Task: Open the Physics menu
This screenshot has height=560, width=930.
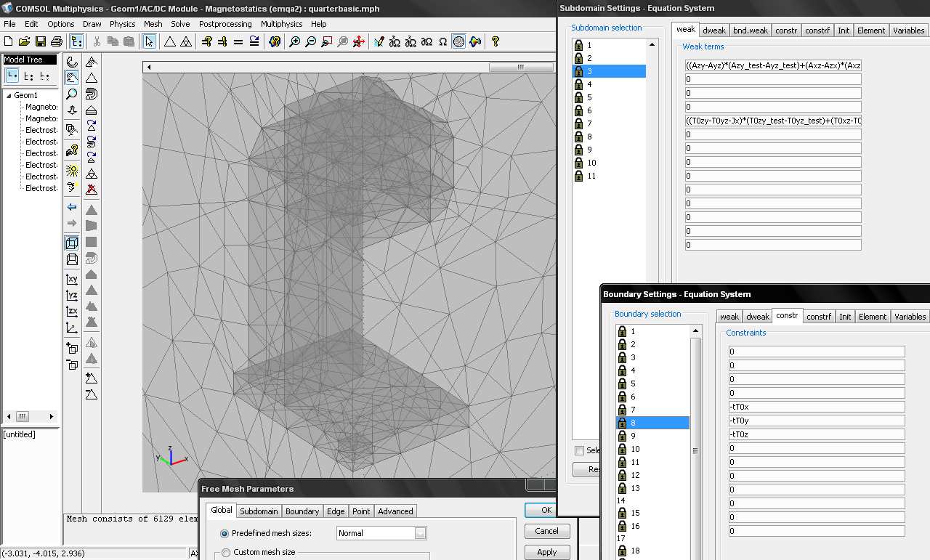Action: point(123,24)
